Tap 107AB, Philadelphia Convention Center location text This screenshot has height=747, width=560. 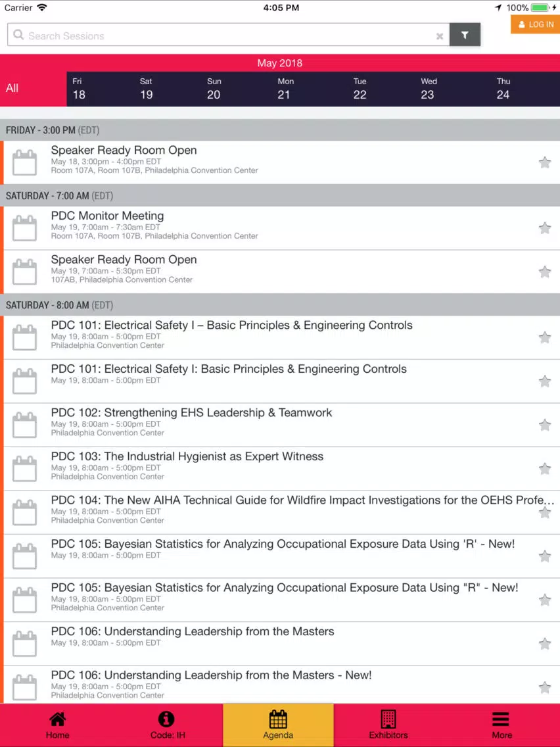click(122, 280)
